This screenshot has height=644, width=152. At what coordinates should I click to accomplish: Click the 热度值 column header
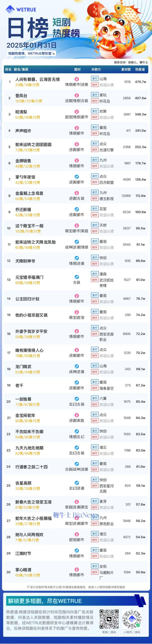click(x=140, y=69)
